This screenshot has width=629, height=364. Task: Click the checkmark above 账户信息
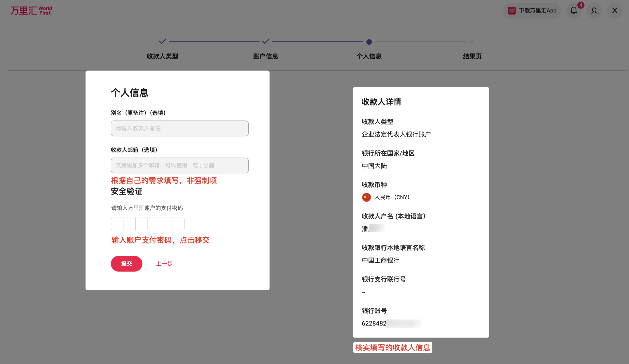266,42
